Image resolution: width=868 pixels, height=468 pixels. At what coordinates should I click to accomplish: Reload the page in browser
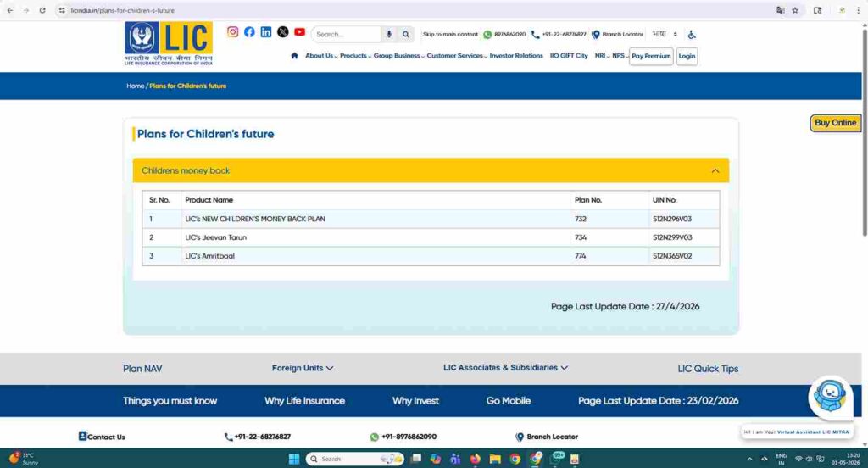coord(42,10)
